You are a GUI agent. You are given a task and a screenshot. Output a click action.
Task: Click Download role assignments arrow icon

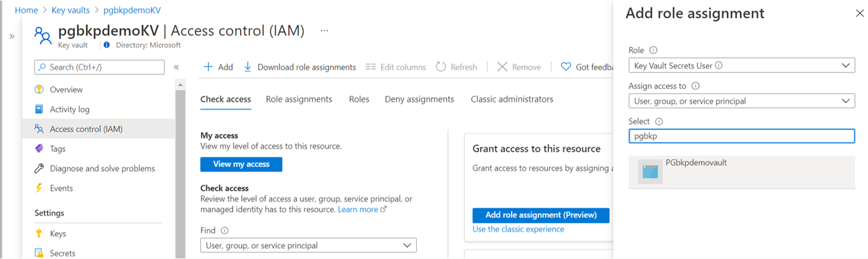point(248,67)
